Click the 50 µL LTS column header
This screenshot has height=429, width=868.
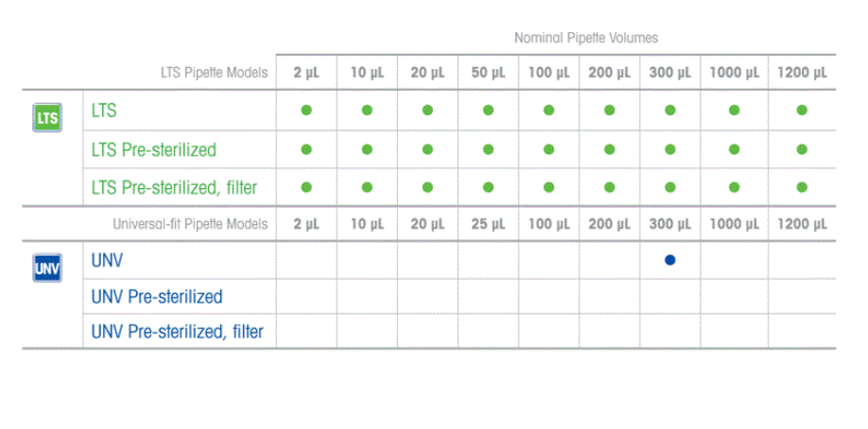(488, 73)
